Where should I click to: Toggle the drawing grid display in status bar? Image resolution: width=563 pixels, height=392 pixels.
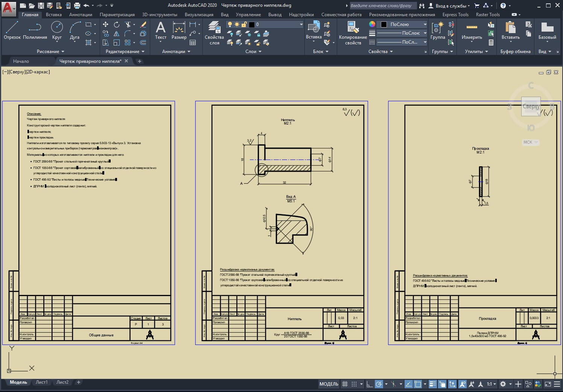tap(345, 384)
